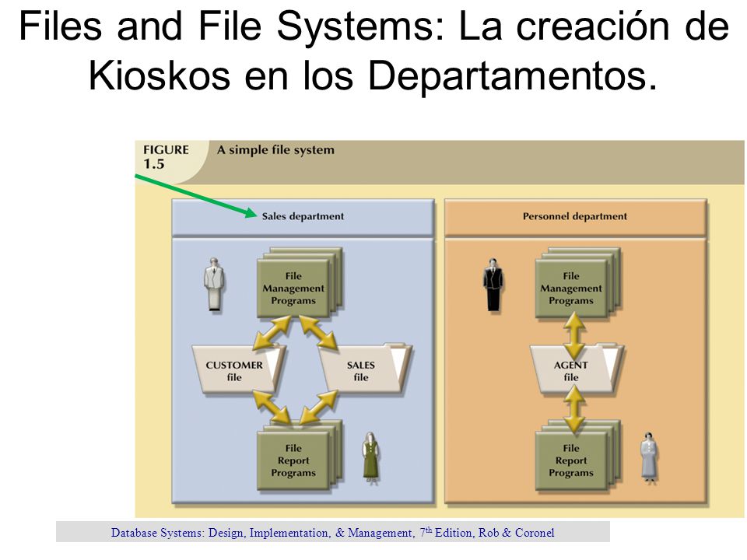Click the man in black suit figure
747x560 pixels.
pos(493,285)
